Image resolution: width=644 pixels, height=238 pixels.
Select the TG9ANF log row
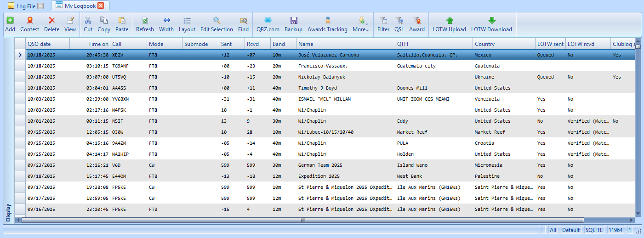[x=120, y=66]
